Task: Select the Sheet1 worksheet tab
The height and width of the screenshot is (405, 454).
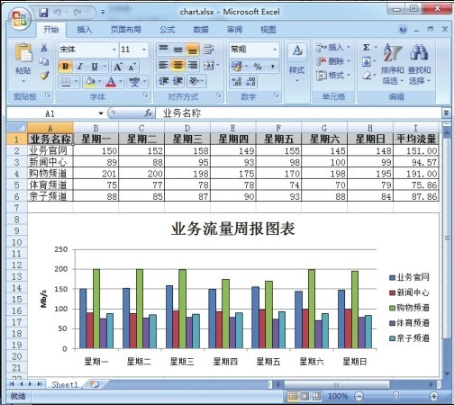Action: coord(64,385)
